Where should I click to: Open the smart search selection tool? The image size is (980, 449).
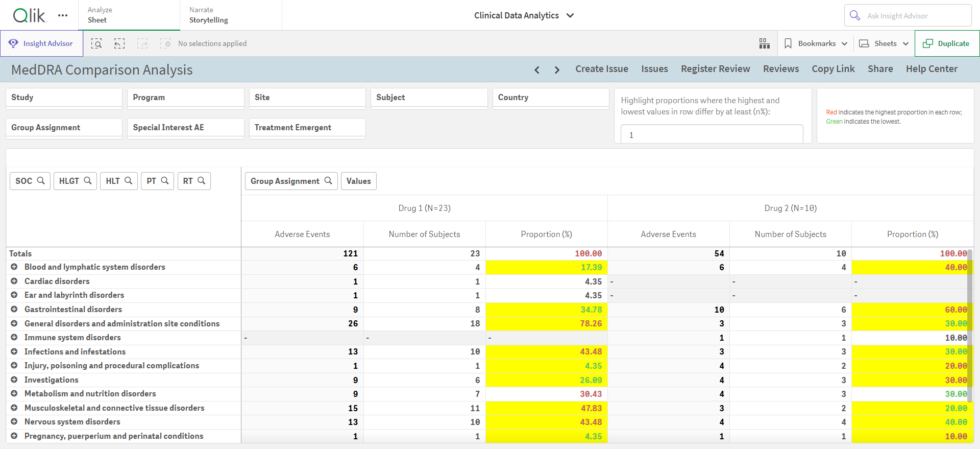[x=96, y=43]
